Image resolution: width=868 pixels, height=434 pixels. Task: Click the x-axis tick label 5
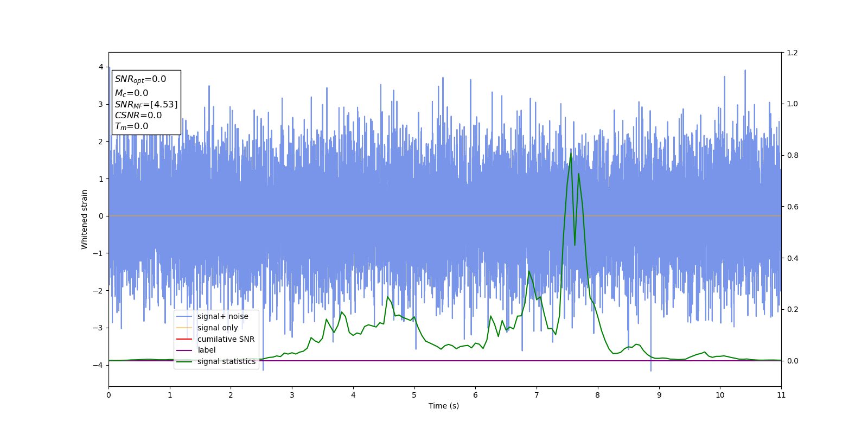click(x=414, y=395)
